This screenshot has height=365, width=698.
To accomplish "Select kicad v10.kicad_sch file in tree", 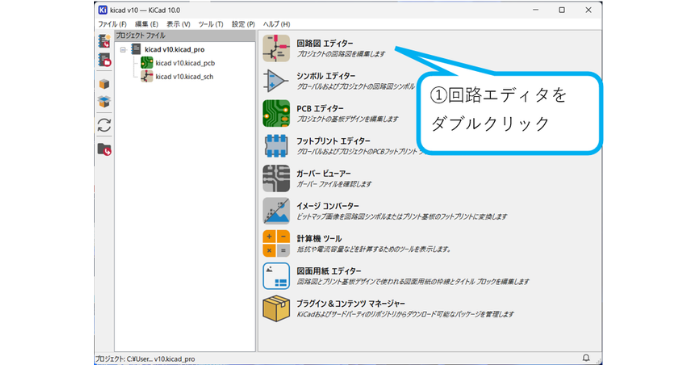I will [184, 77].
